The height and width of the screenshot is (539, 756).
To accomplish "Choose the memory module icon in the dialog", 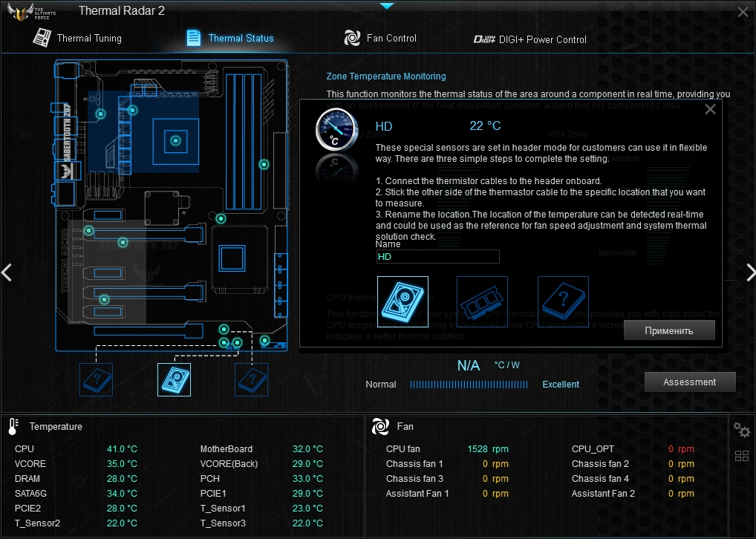I will [482, 302].
